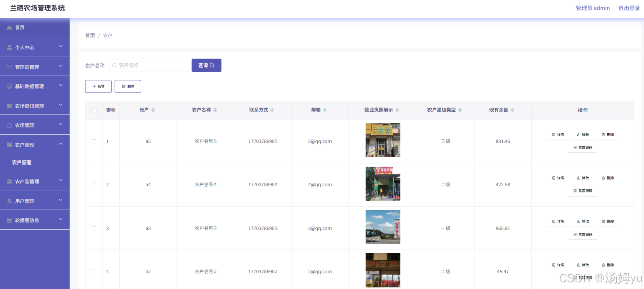Click 详情 for account a4

click(x=558, y=178)
